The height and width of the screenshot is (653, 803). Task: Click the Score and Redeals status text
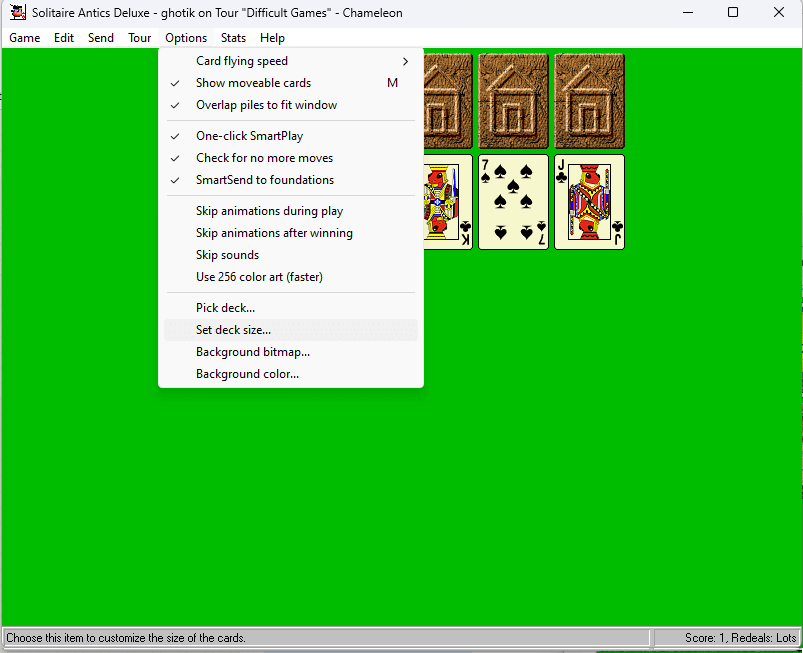[741, 638]
